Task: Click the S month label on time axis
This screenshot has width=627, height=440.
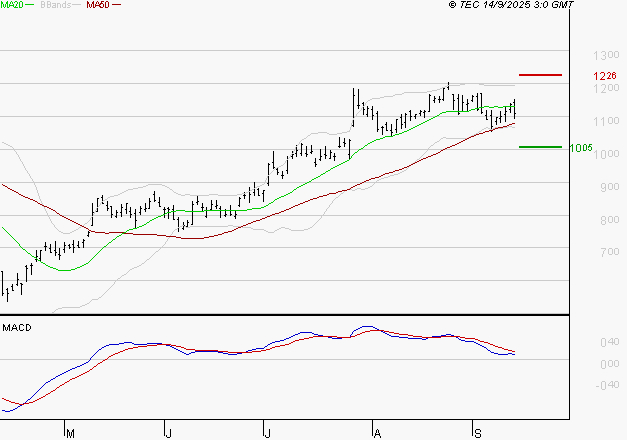Action: tap(477, 433)
